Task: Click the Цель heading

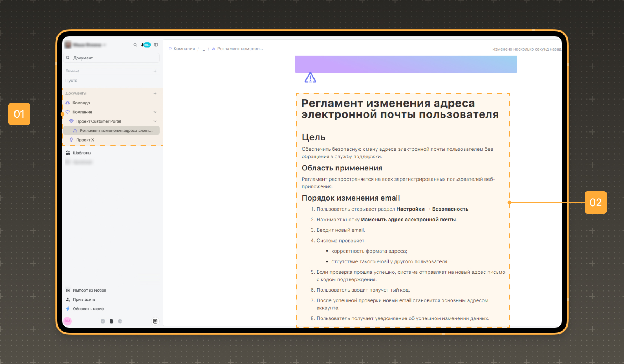Action: 313,137
